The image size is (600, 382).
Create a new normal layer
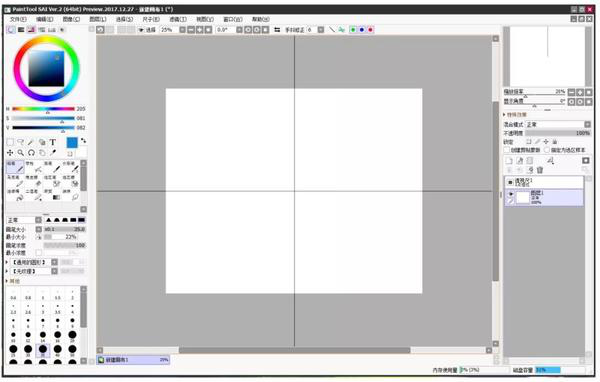click(x=509, y=161)
